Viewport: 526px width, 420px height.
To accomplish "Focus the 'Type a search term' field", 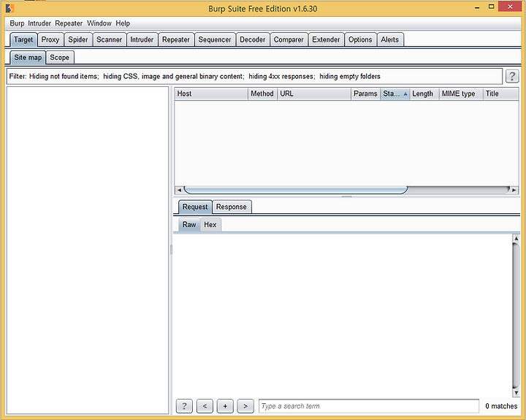I will pyautogui.click(x=369, y=406).
